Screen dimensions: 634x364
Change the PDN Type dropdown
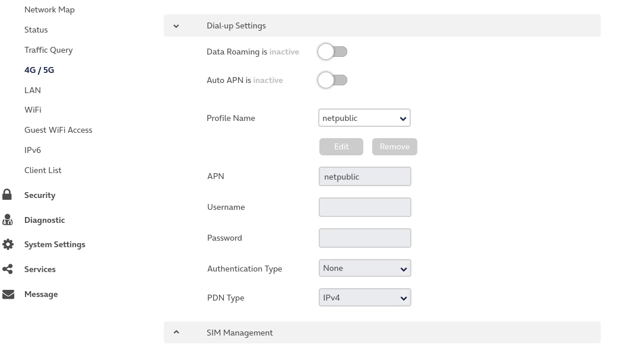click(364, 298)
